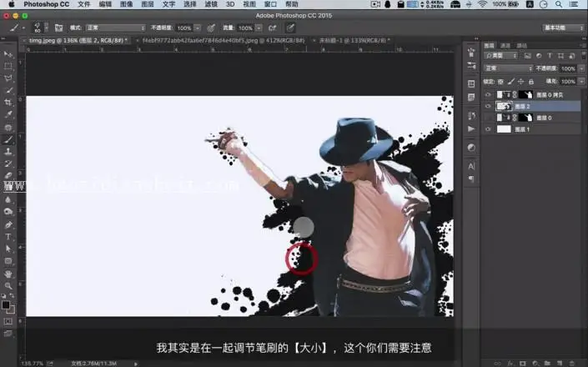588x367 pixels.
Task: Open the workspace 基本功能 dropdown
Action: 563,28
